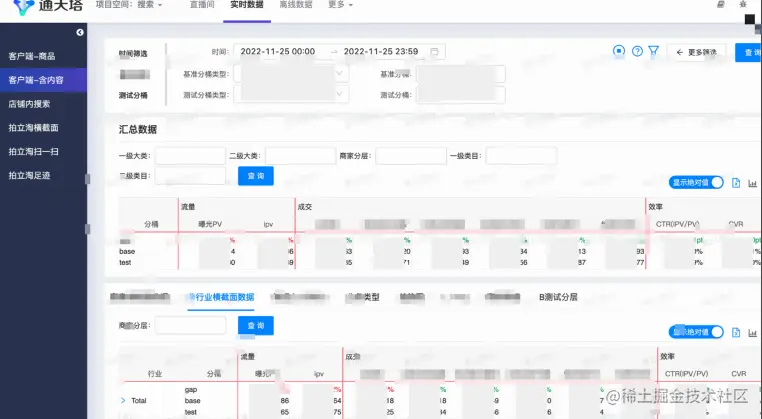Screen dimensions: 762x419
Task: Open calendar icon in time range field
Action: tap(434, 52)
